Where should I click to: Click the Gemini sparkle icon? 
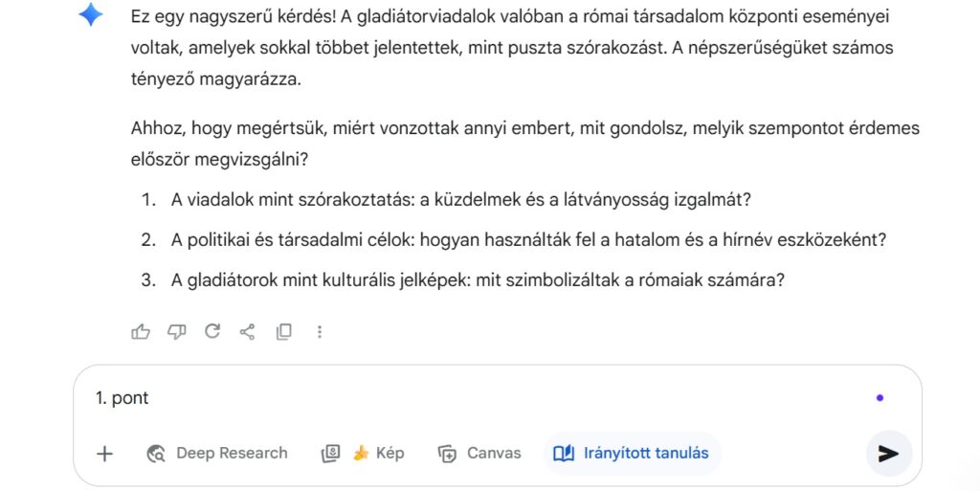click(90, 15)
